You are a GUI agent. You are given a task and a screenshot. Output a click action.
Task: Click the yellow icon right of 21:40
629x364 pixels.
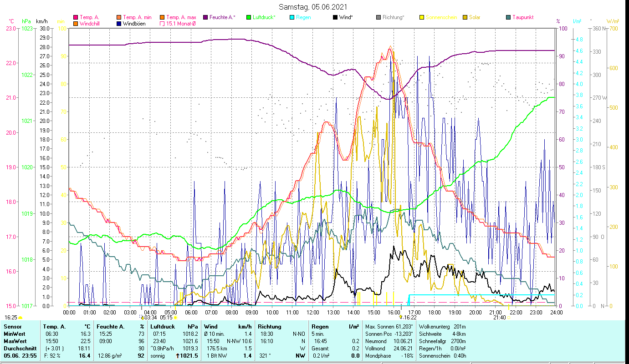click(509, 318)
